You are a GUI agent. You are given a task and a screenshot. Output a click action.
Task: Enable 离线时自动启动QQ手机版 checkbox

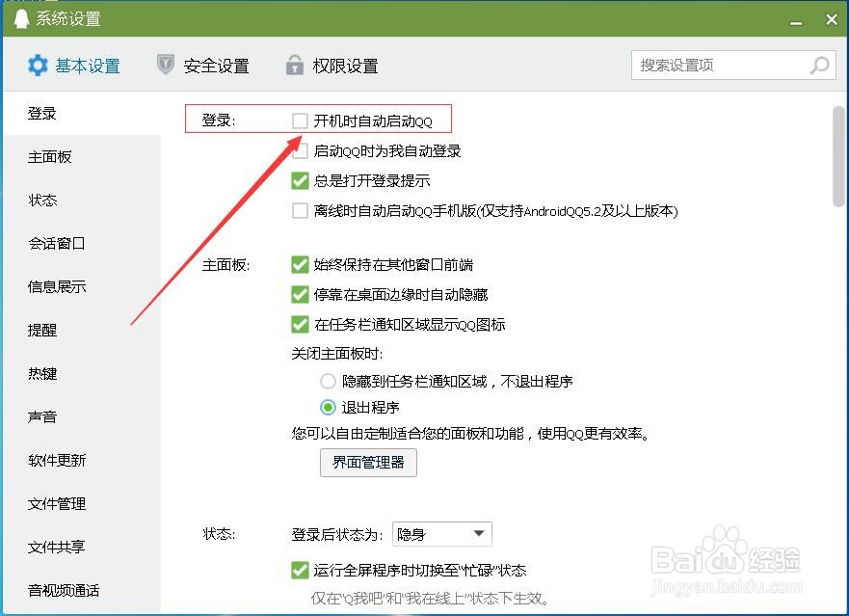(300, 210)
